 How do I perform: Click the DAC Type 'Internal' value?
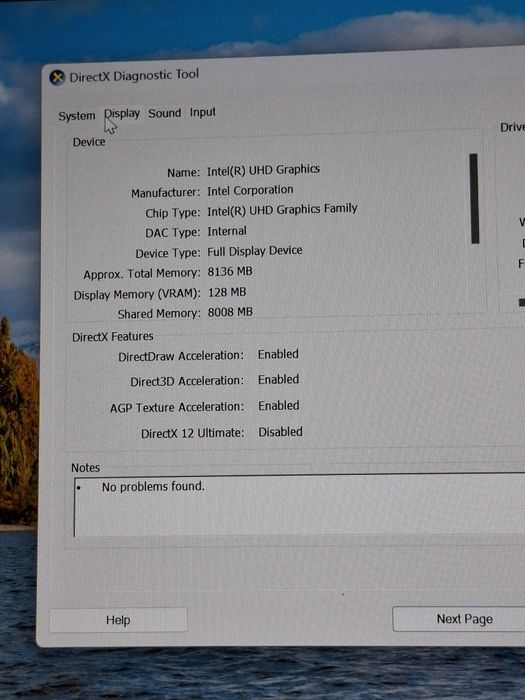227,231
